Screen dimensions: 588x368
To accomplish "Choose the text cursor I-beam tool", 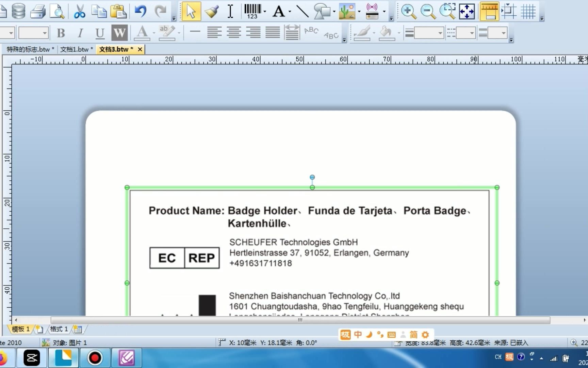I will (230, 11).
